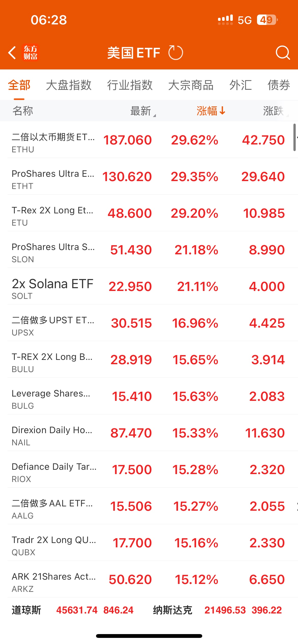
Task: Tap the 东方财富 logo icon
Action: [x=30, y=53]
